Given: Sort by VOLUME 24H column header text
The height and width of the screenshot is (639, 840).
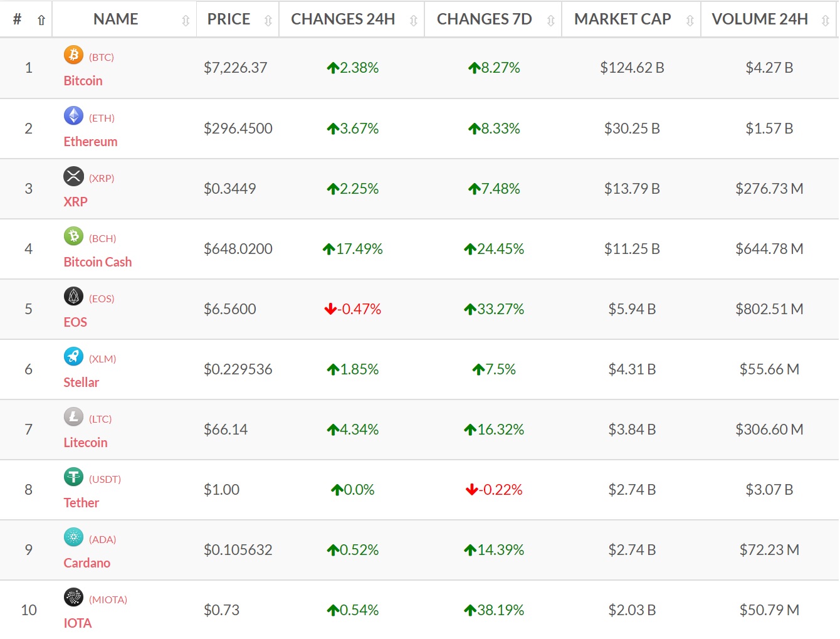Looking at the screenshot, I should [760, 19].
